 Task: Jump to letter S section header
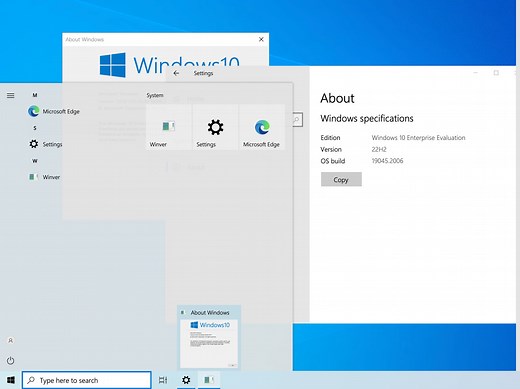point(35,128)
